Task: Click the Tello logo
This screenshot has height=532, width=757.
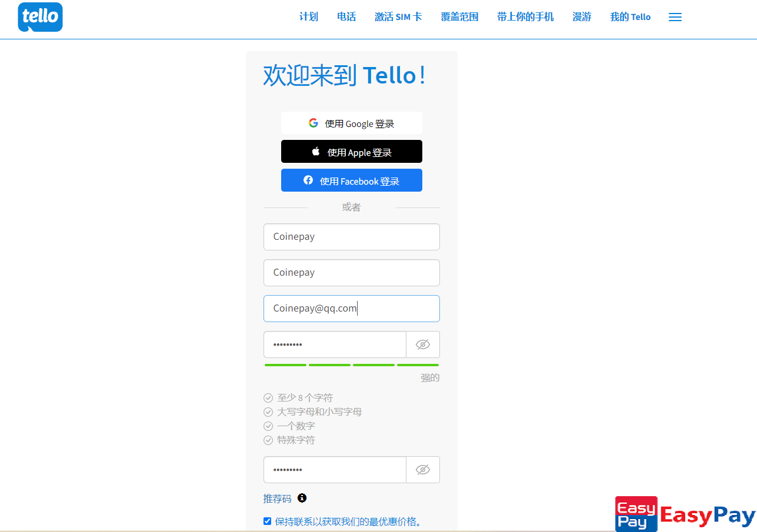Action: pyautogui.click(x=40, y=17)
